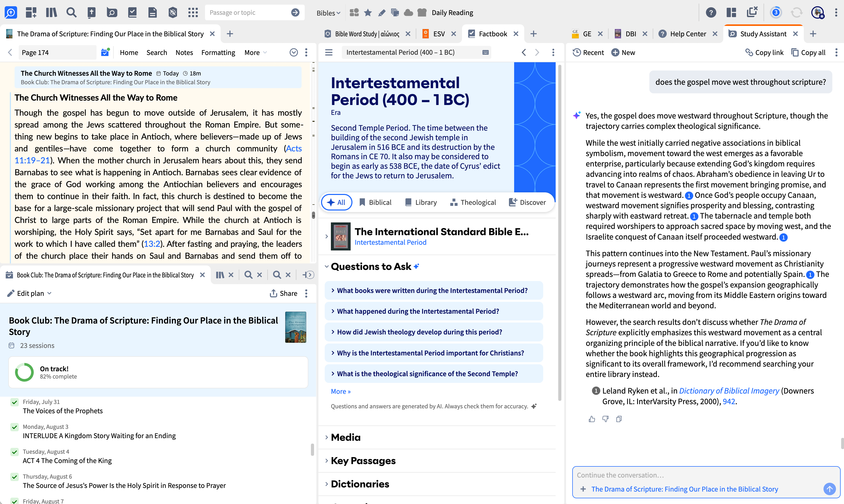
Task: Switch to the ESV tab
Action: 439,34
